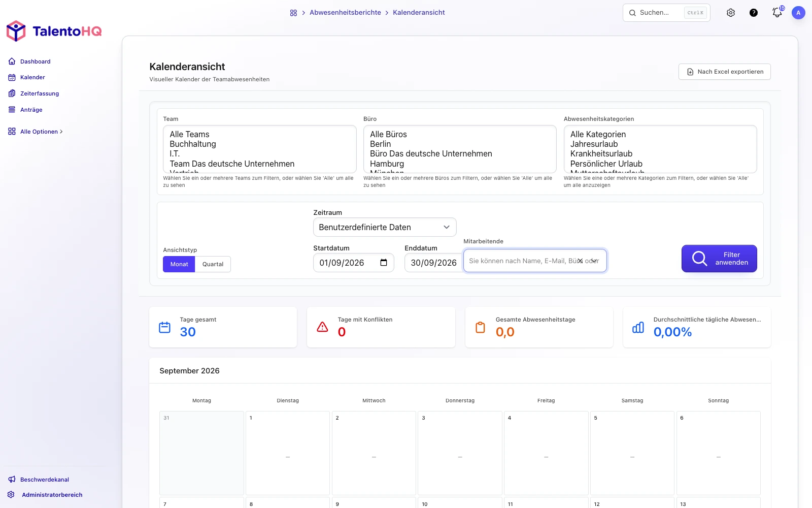Viewport: 812px width, 508px height.
Task: Open Zeiterfassung in sidebar
Action: coord(40,93)
